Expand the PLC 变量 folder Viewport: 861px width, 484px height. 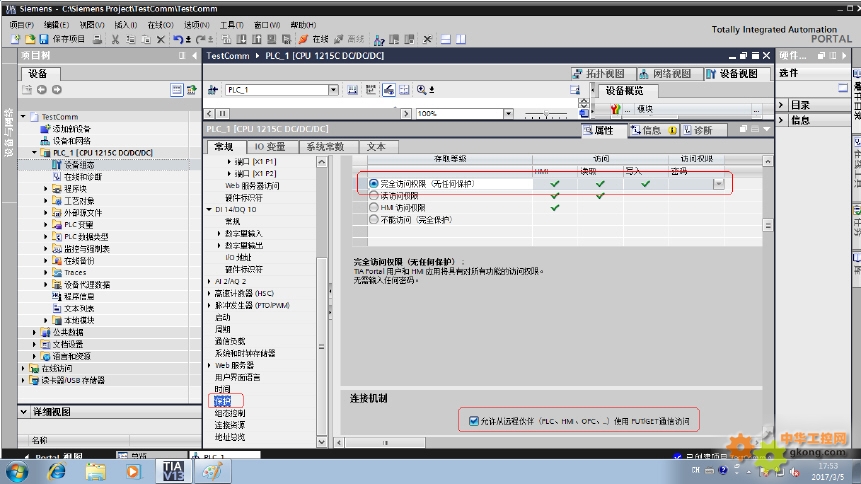coord(46,224)
